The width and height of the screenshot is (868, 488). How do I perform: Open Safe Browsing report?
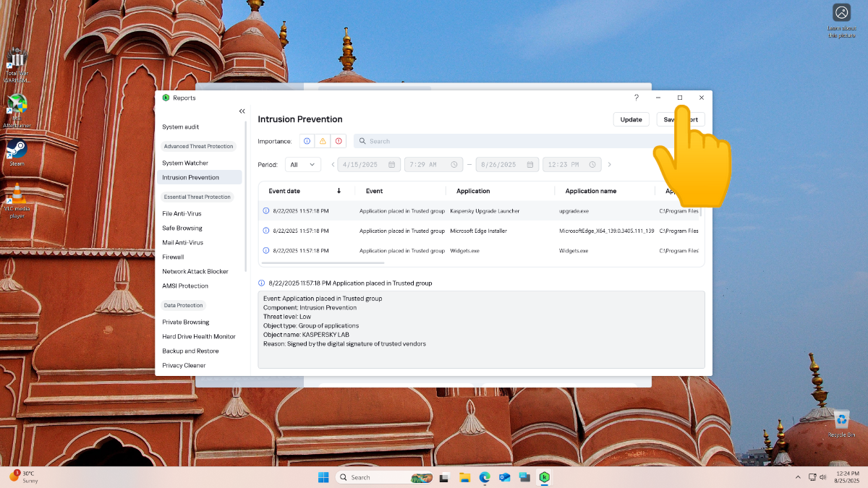182,228
